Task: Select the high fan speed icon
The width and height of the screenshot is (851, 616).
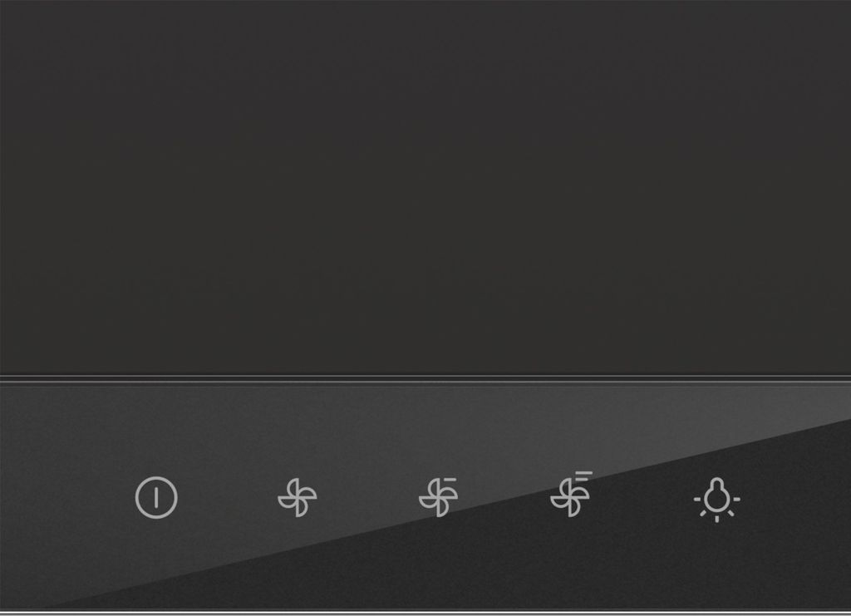Action: tap(571, 494)
